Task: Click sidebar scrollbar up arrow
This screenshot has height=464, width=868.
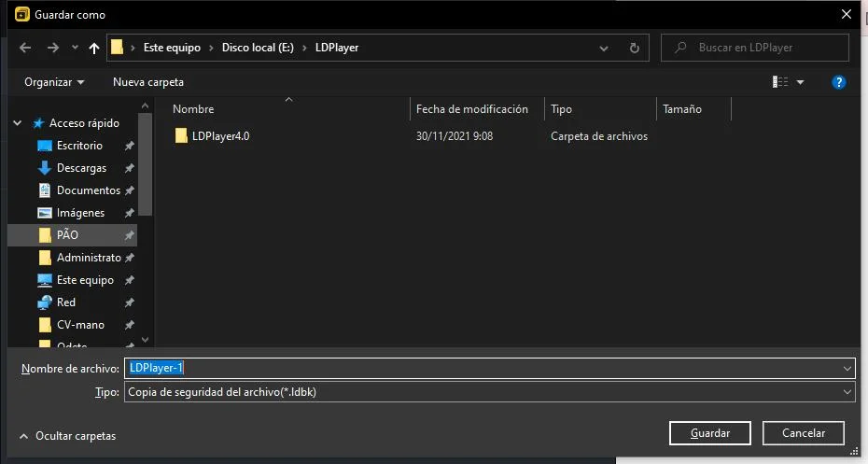Action: (145, 105)
